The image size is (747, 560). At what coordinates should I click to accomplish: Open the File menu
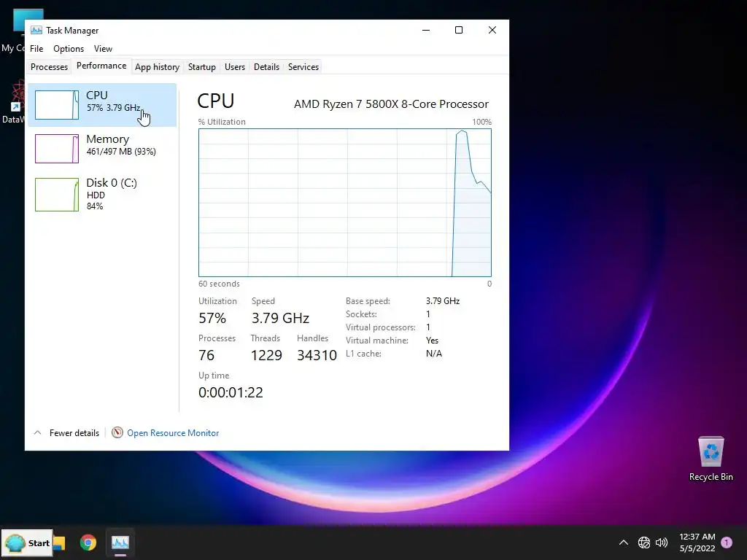click(36, 49)
